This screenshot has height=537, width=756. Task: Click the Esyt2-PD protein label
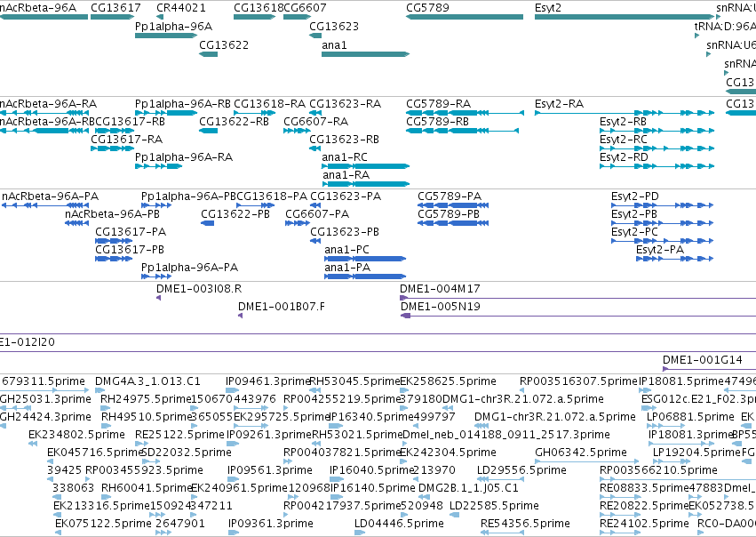click(635, 196)
